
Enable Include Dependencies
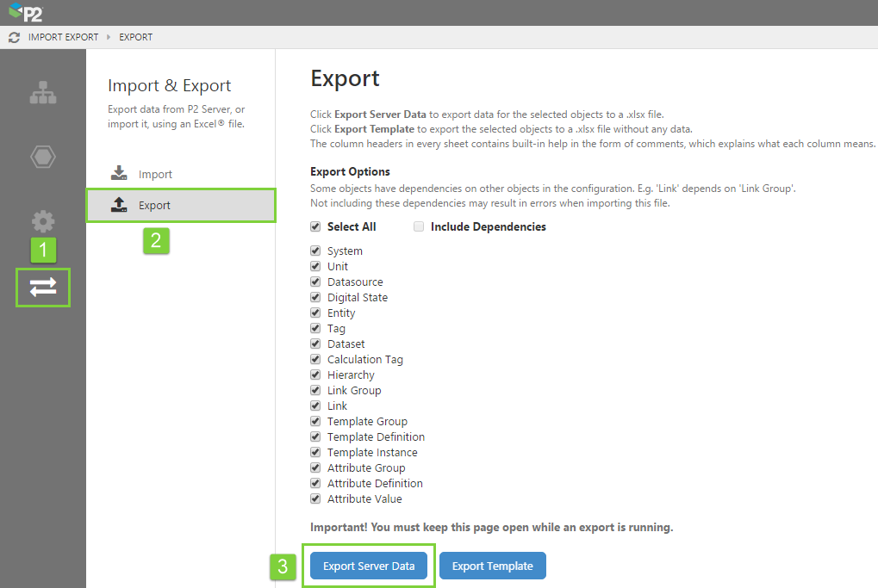(x=419, y=226)
